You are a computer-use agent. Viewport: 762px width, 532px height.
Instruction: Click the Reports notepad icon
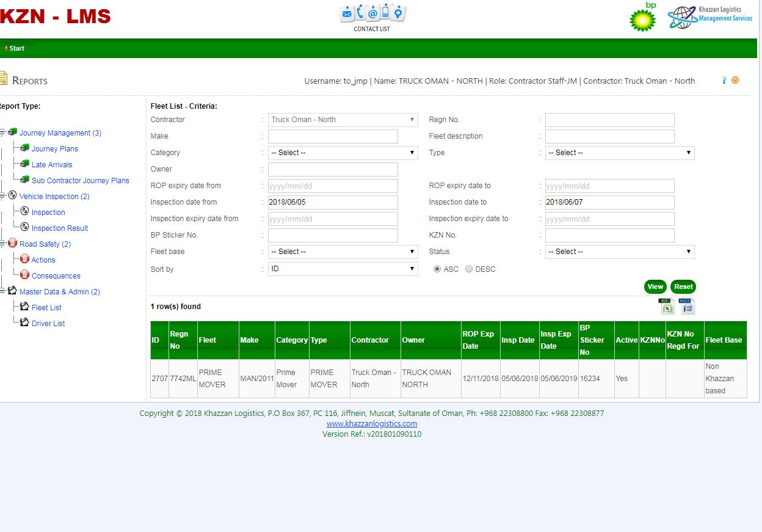point(3,79)
